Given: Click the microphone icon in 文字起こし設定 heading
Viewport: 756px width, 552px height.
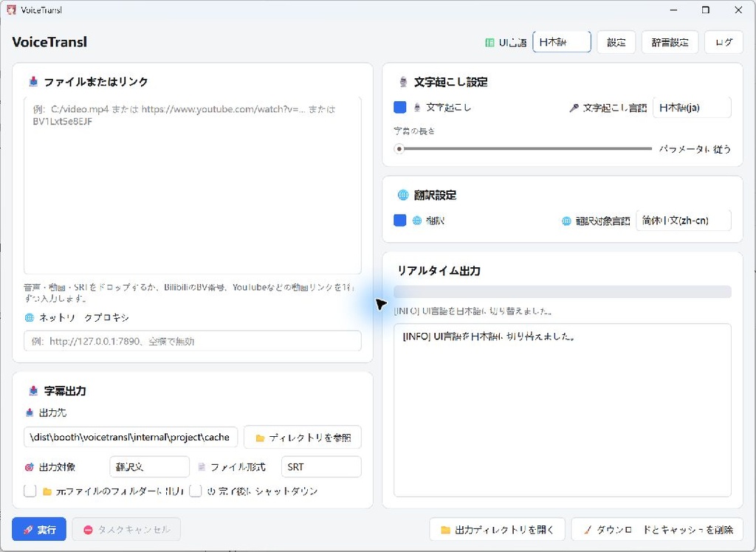Looking at the screenshot, I should 404,82.
